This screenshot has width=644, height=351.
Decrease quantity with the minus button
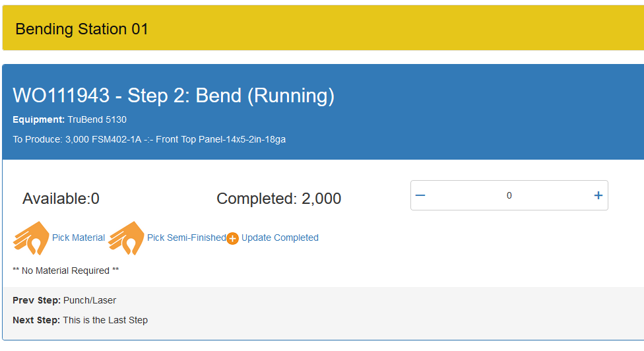point(420,195)
